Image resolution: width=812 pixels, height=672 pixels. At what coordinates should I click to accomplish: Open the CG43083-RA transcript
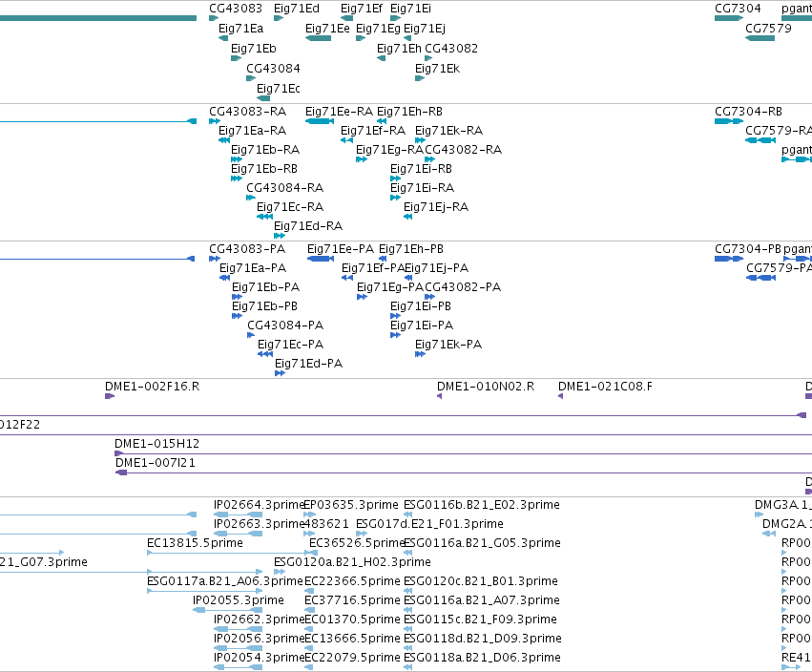coord(215,121)
